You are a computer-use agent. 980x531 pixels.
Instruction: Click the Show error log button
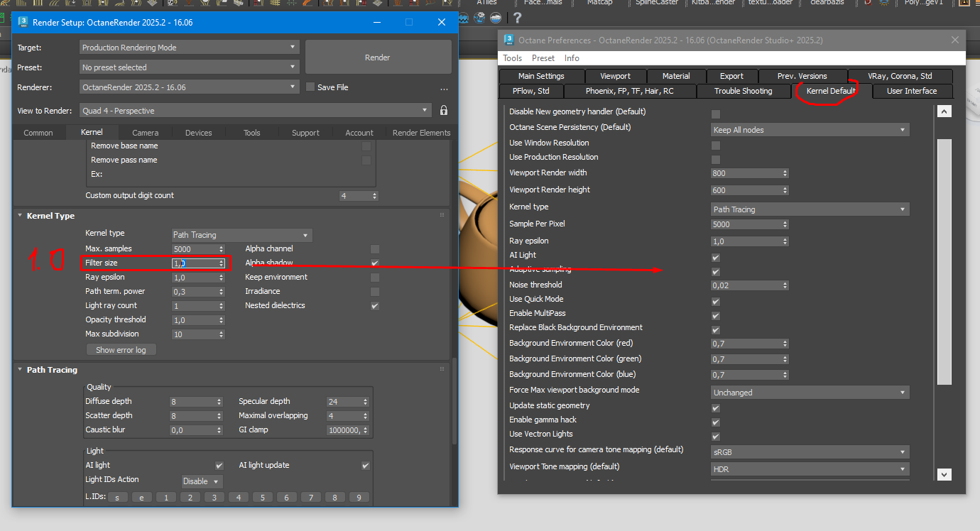(x=121, y=349)
